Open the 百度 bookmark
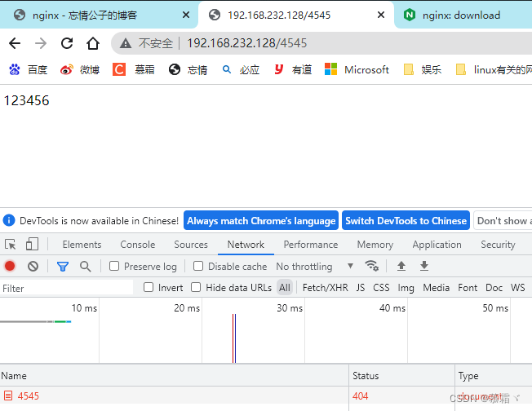Viewport: 532px width, 411px height. 28,69
